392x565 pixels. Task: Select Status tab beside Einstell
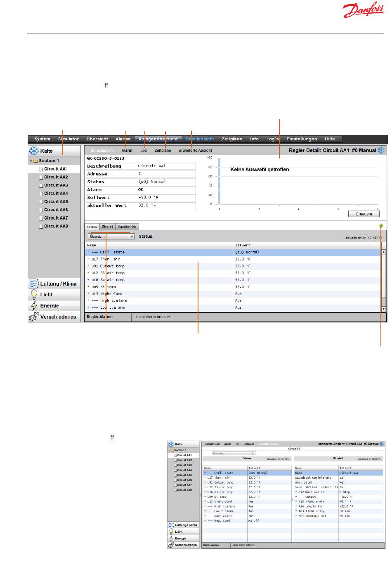[92, 227]
